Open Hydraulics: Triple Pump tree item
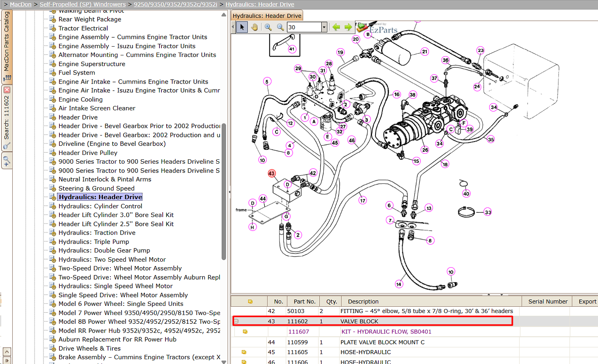598x364 pixels. pos(94,242)
